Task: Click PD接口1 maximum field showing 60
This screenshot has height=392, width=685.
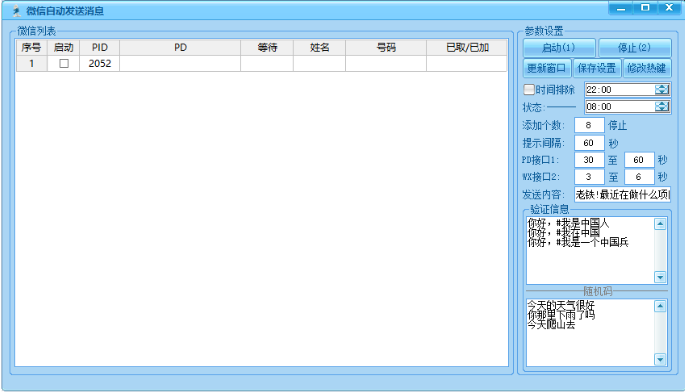Action: pos(639,160)
